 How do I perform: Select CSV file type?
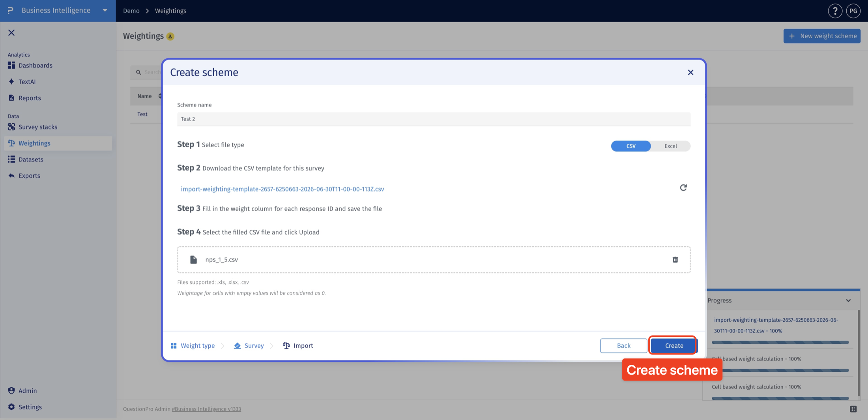click(630, 146)
